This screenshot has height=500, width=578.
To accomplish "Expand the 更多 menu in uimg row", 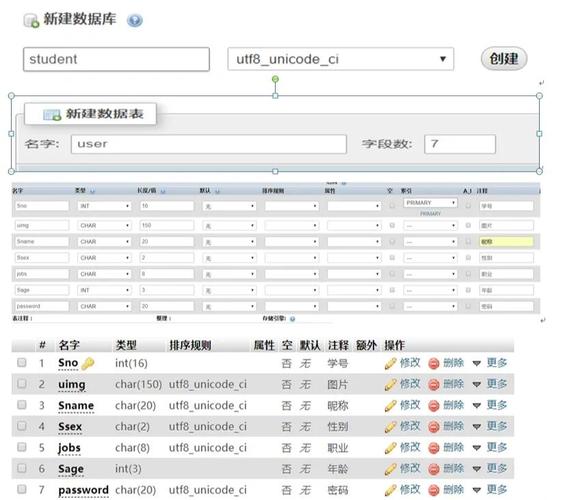I will pyautogui.click(x=490, y=384).
